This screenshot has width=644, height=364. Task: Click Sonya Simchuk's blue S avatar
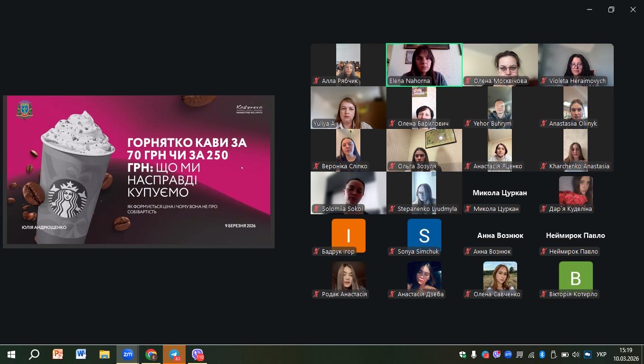click(x=424, y=236)
